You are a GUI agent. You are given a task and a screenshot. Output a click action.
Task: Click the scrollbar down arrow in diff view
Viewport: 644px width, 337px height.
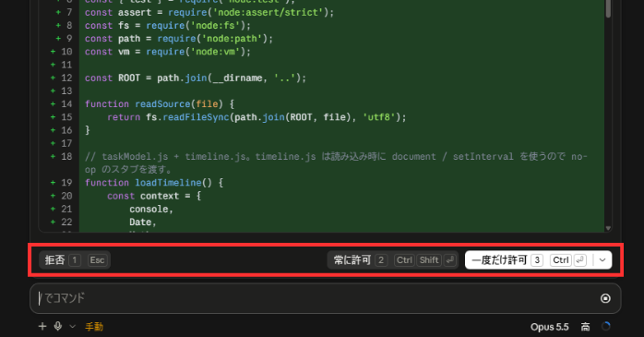[x=608, y=228]
